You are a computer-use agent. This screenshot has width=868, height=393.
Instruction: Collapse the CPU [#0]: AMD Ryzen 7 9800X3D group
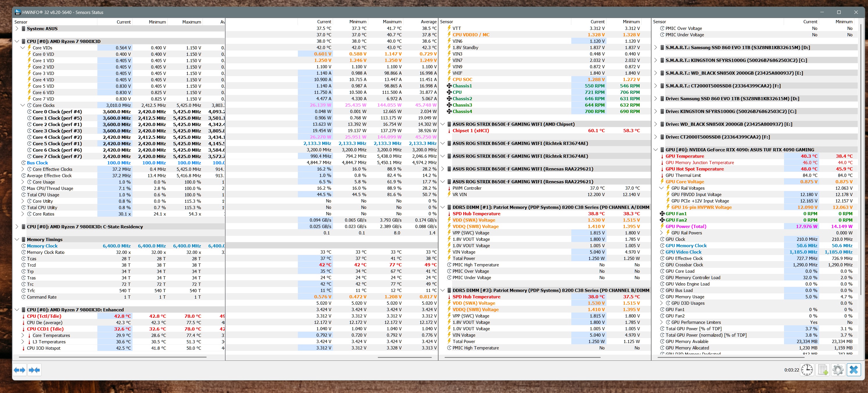coord(17,42)
